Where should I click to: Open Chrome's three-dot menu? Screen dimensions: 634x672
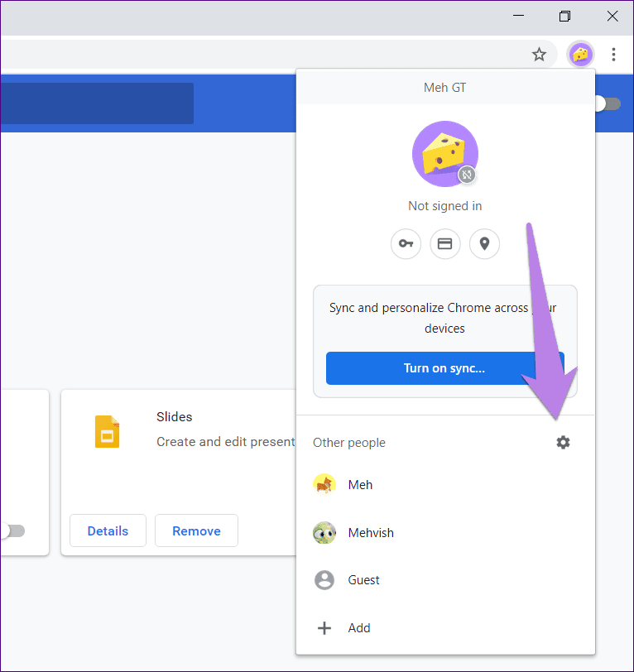click(613, 55)
